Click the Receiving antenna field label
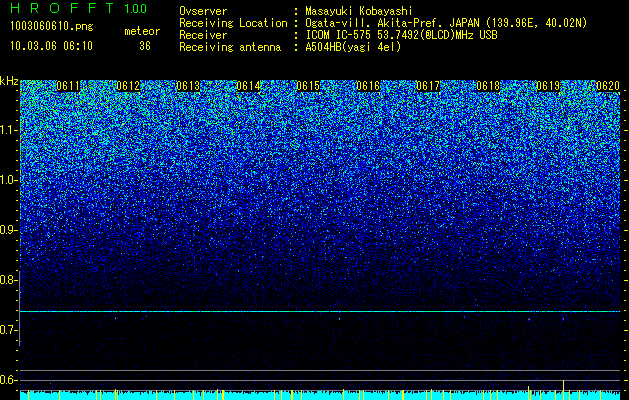Image resolution: width=629 pixels, height=400 pixels. [230, 47]
